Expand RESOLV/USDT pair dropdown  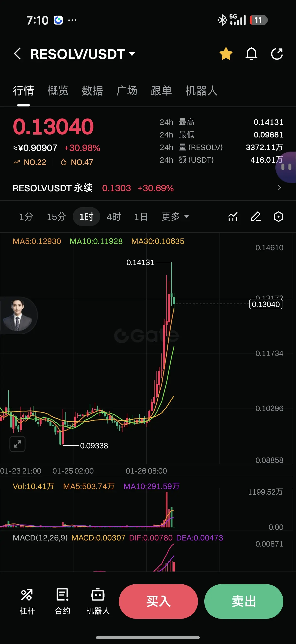click(132, 54)
